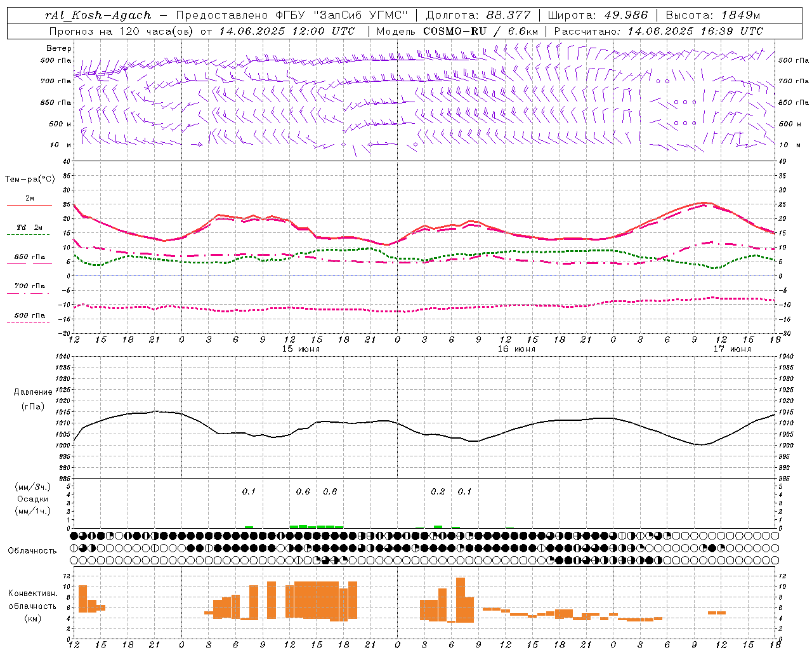This screenshot has width=812, height=650.
Task: Select the text Предоставлено ФГБУ "ЗапСиб УГМС"
Action: 291,15
